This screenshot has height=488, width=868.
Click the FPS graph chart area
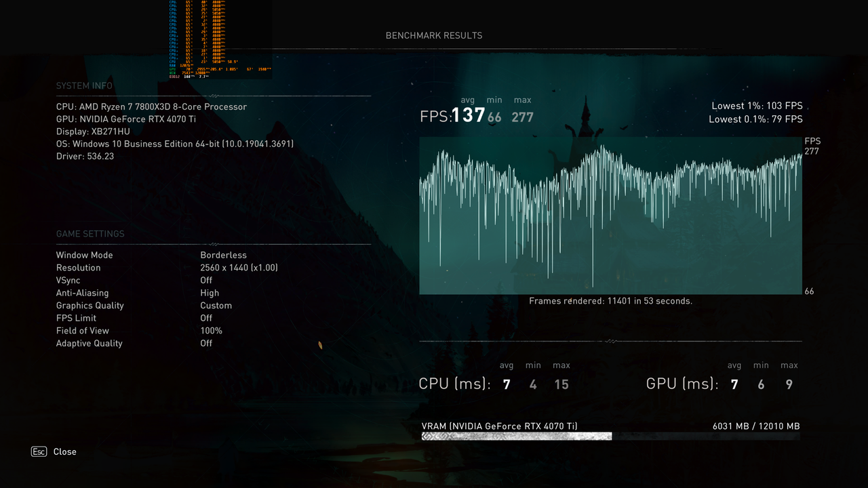pyautogui.click(x=610, y=216)
